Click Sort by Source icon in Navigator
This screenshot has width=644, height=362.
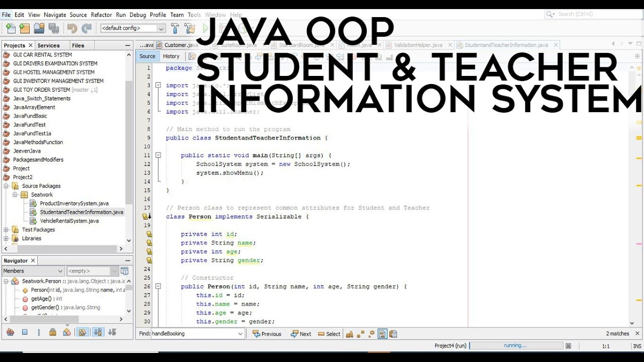[x=112, y=332]
